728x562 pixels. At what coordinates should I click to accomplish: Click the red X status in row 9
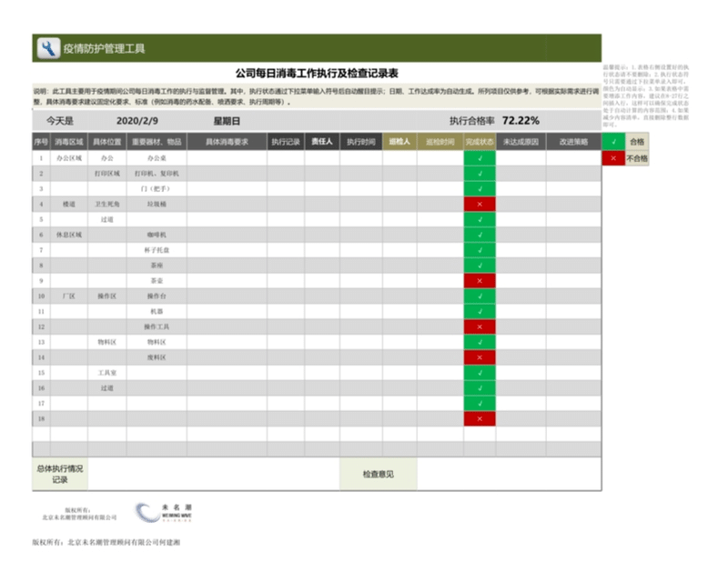pyautogui.click(x=480, y=281)
